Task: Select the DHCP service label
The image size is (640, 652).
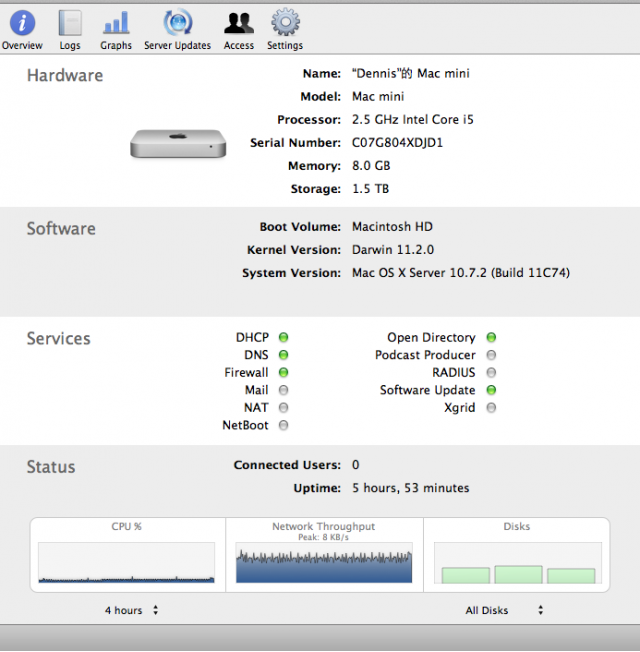Action: pos(252,337)
